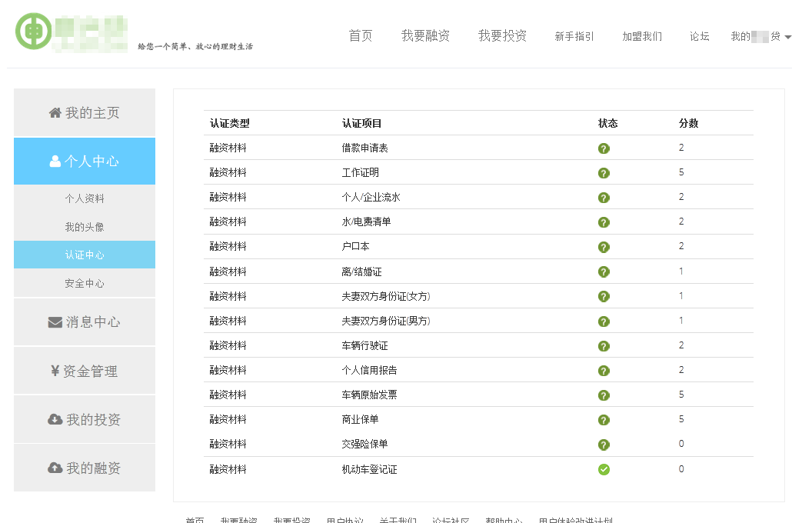Open 我要投资 in top navigation
812x523 pixels.
tap(502, 35)
